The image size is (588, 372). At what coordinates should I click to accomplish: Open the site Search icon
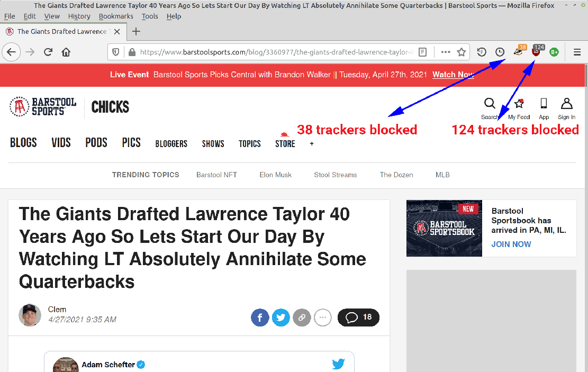pyautogui.click(x=490, y=109)
